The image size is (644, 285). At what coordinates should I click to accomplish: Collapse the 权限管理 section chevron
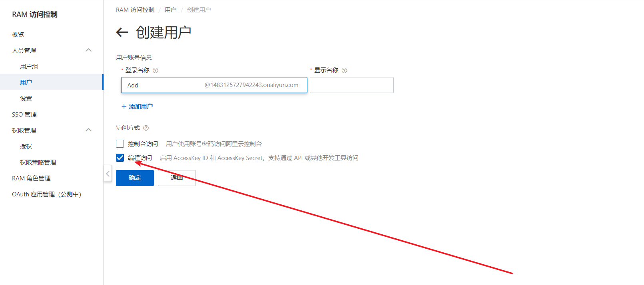point(89,130)
